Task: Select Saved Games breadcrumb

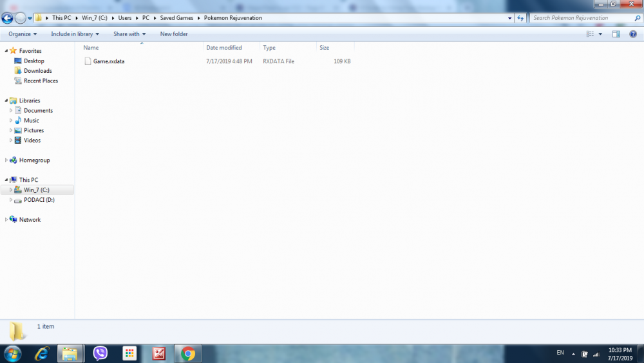Action: tap(176, 18)
